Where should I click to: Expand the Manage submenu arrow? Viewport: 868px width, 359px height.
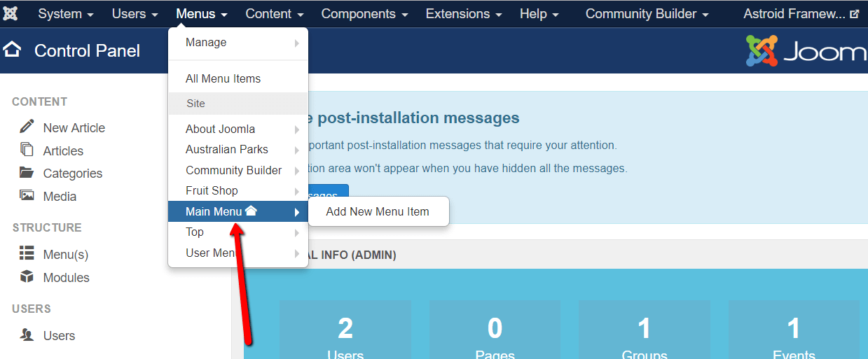click(297, 43)
